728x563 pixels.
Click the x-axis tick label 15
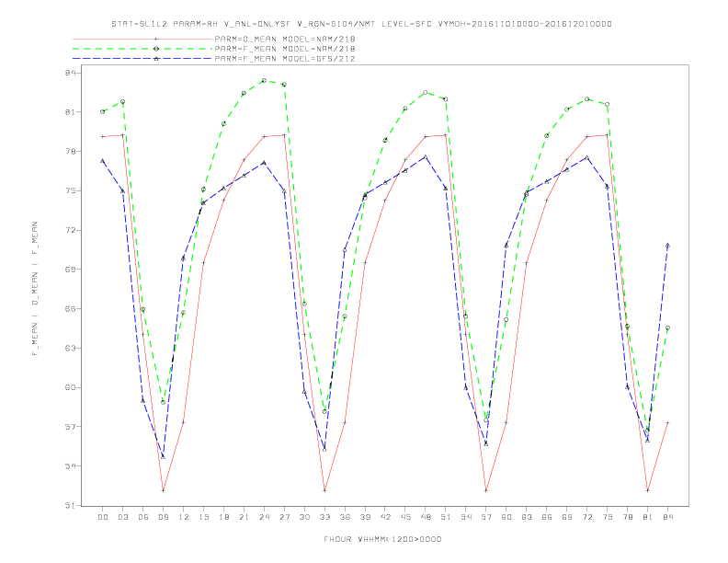click(x=203, y=517)
